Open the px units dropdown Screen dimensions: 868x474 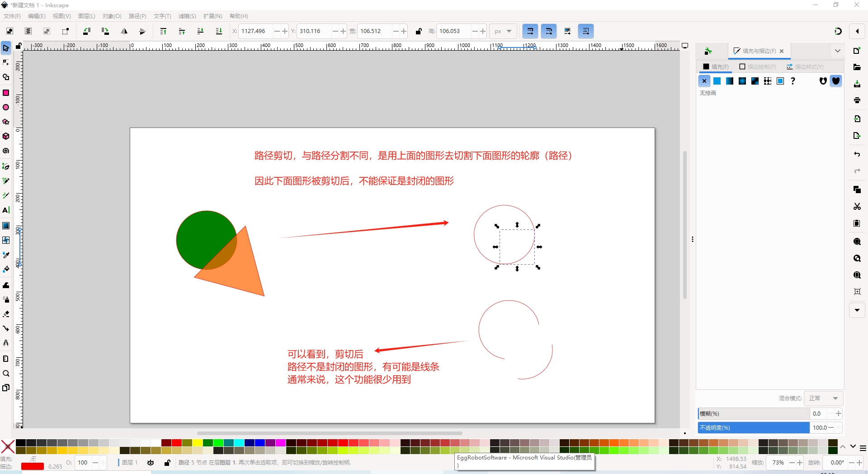pyautogui.click(x=503, y=31)
